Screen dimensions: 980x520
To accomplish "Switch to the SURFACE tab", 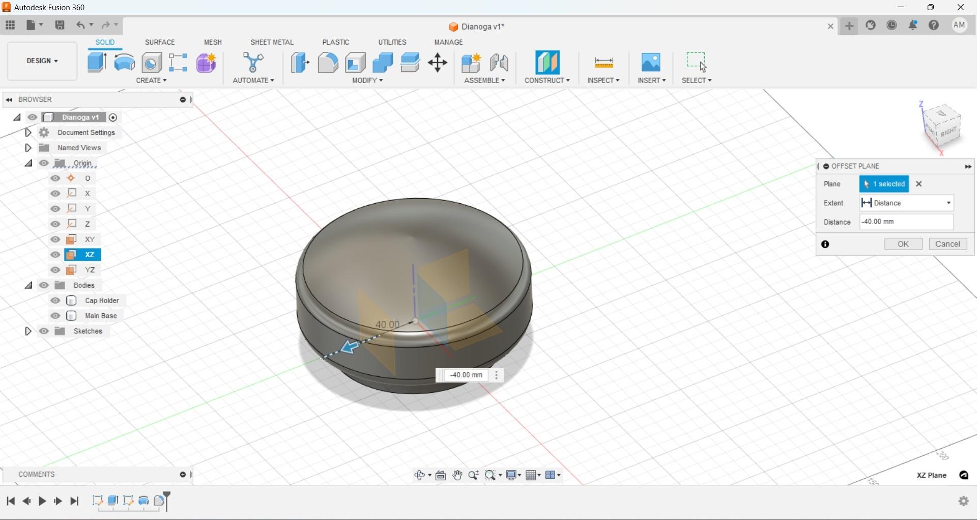I will (160, 42).
